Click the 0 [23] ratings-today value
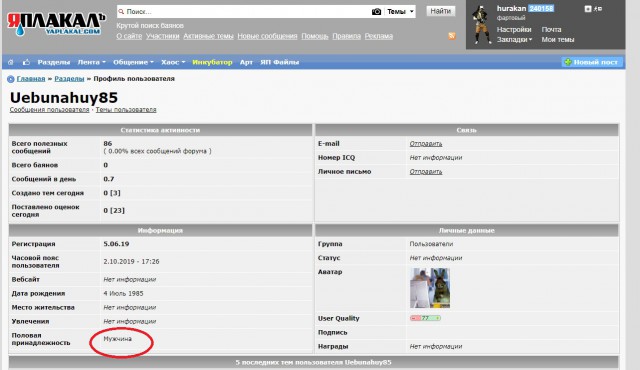Screen dimensions: 640x370 [114, 210]
